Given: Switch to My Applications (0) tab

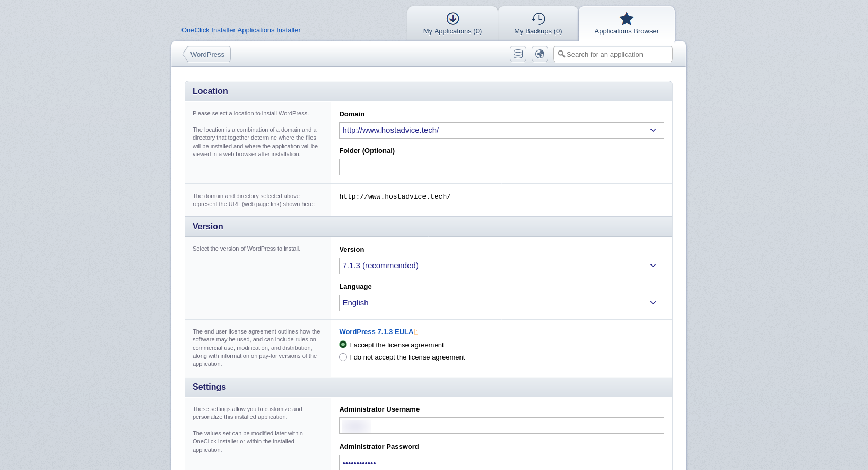Looking at the screenshot, I should tap(453, 24).
